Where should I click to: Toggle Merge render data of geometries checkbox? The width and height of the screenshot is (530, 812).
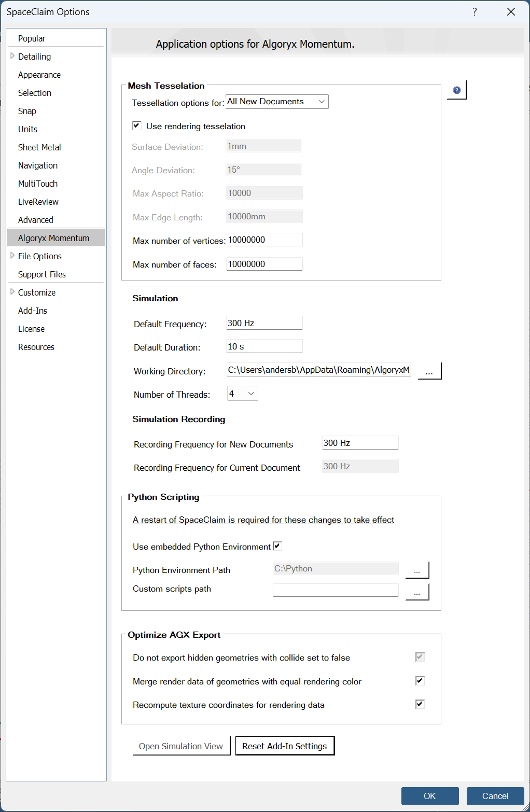tap(420, 681)
